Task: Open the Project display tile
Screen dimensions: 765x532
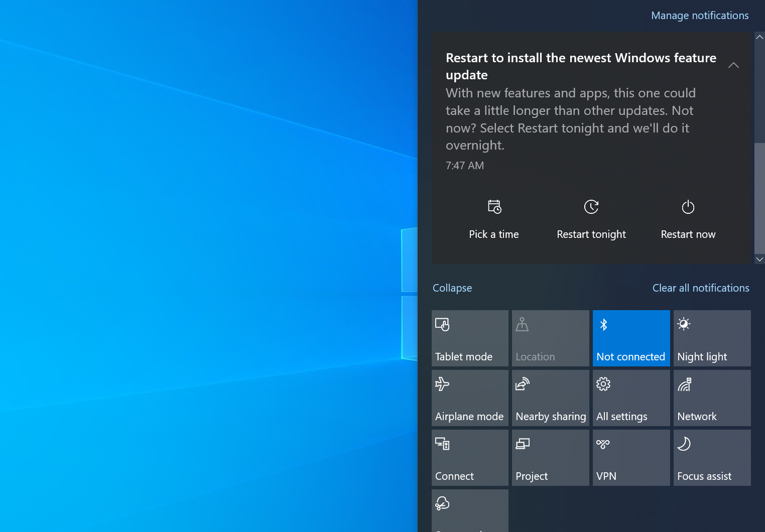Action: [x=551, y=458]
